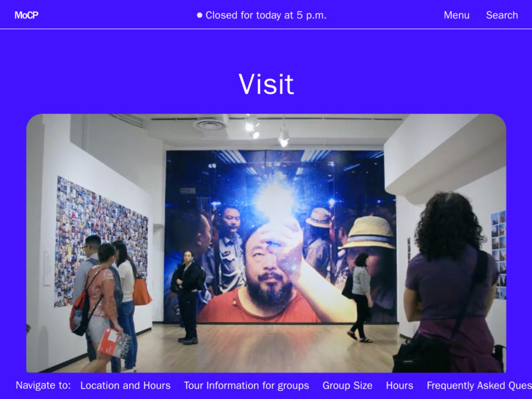Click the Visit page heading
Image resolution: width=532 pixels, height=399 pixels.
point(266,84)
